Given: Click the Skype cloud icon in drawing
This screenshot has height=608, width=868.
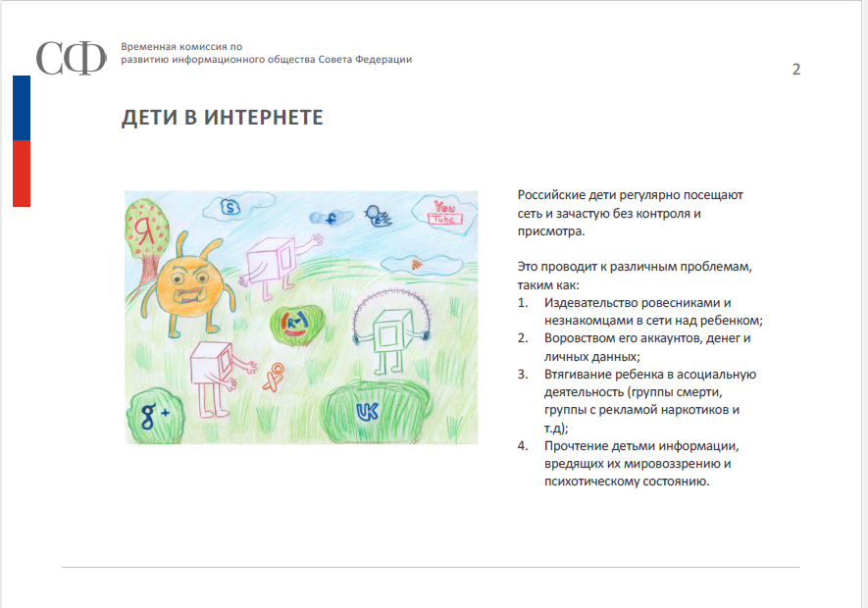Looking at the screenshot, I should point(230,207).
